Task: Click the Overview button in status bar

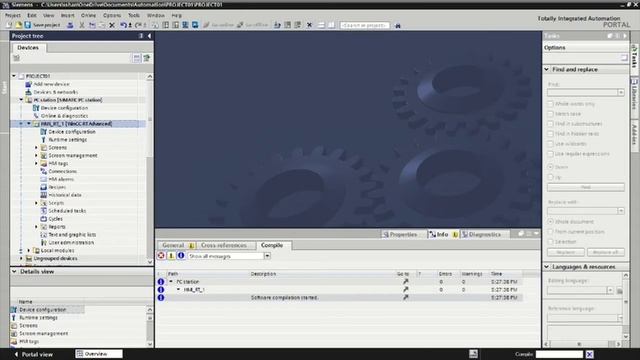Action: pyautogui.click(x=98, y=354)
